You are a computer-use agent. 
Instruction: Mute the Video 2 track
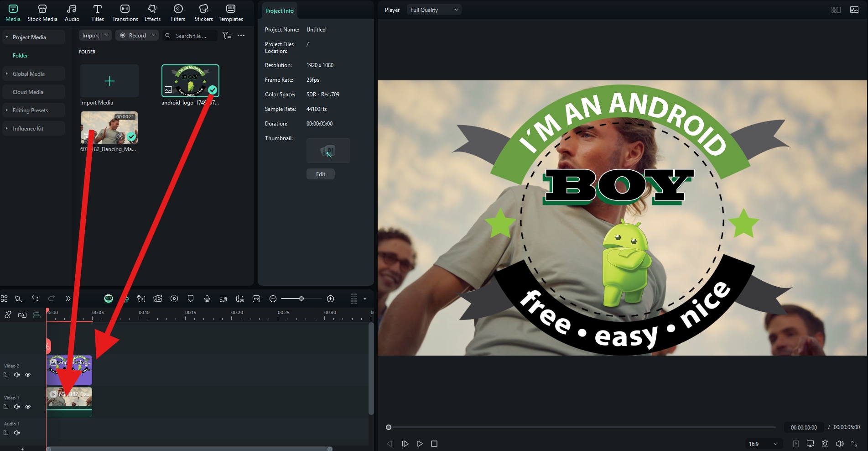coord(17,375)
